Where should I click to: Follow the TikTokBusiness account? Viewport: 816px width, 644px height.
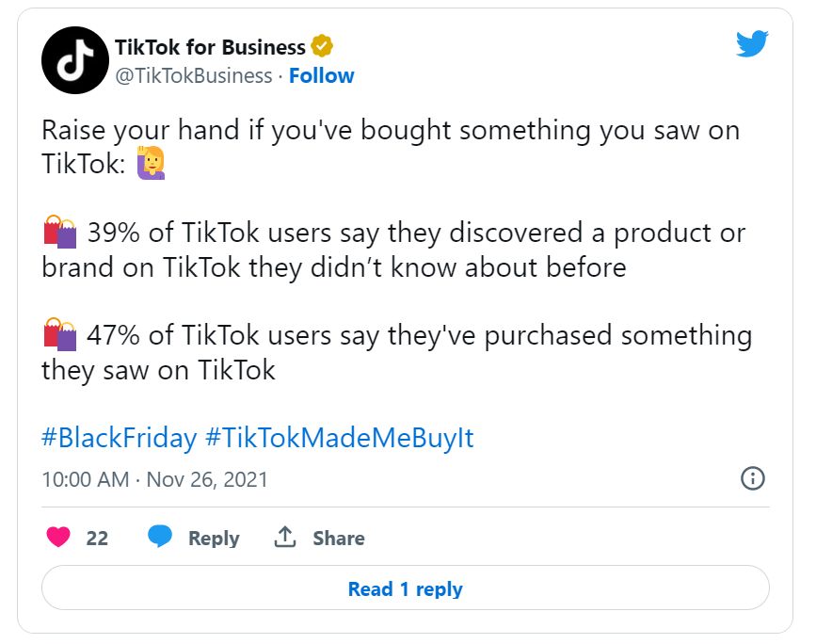(321, 75)
